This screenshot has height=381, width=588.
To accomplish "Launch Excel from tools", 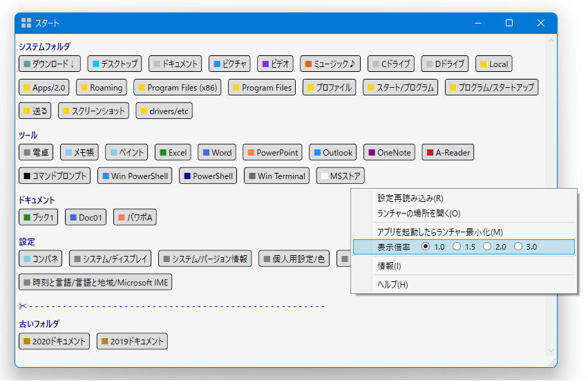I will click(173, 152).
